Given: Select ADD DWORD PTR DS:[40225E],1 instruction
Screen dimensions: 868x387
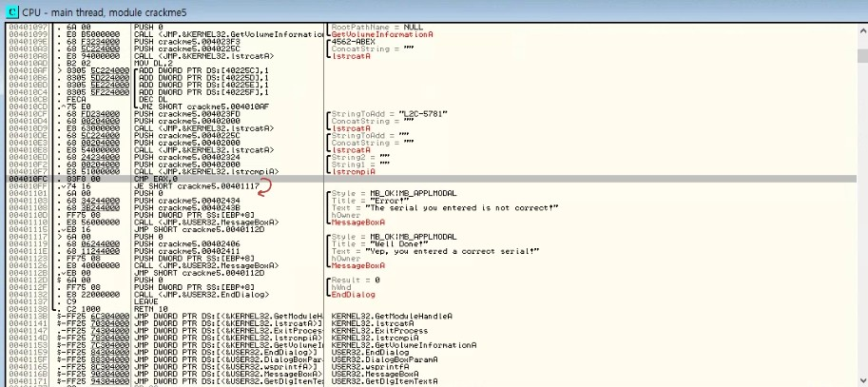Looking at the screenshot, I should click(x=203, y=85).
